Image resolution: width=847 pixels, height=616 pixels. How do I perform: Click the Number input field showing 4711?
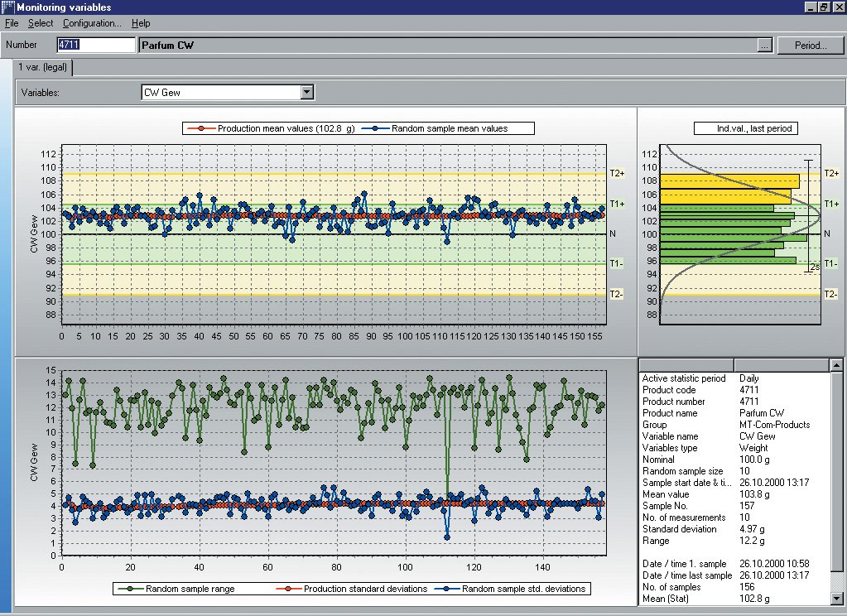95,45
